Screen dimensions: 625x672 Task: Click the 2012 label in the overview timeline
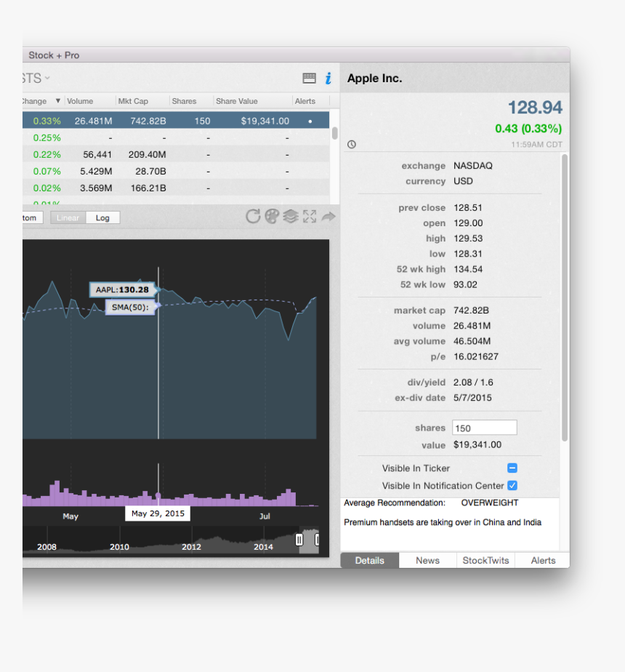[191, 547]
